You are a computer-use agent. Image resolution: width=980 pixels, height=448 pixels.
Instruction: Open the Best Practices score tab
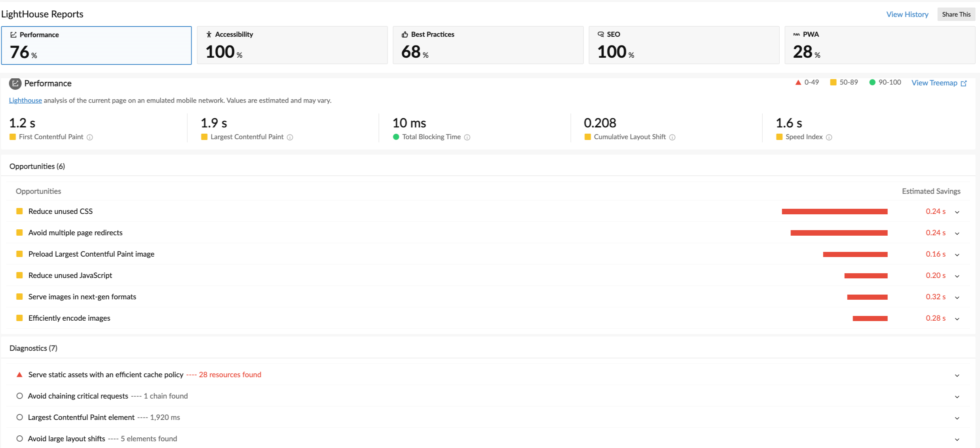click(x=488, y=45)
